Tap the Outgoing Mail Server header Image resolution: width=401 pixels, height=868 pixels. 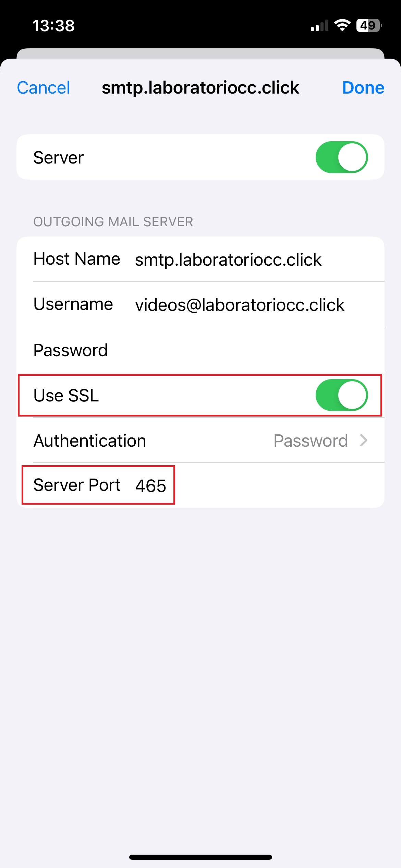[113, 222]
